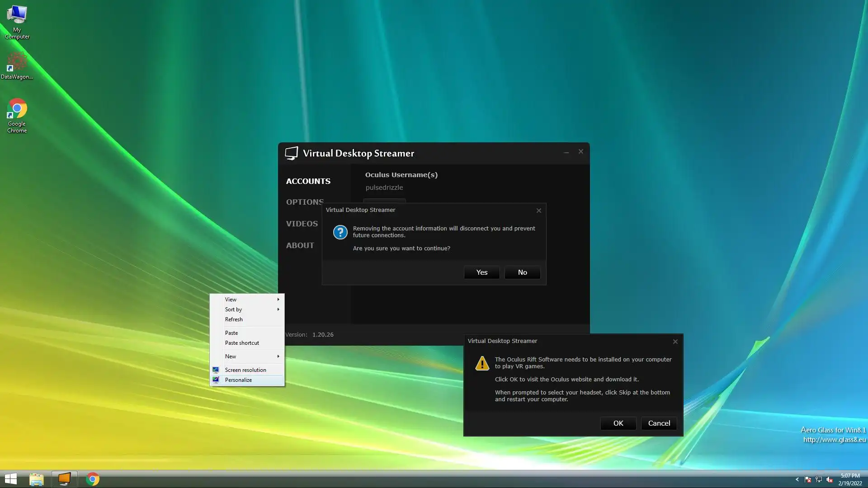The height and width of the screenshot is (488, 868).
Task: Click the Virtual Desktop Streamer taskbar icon
Action: click(x=64, y=479)
